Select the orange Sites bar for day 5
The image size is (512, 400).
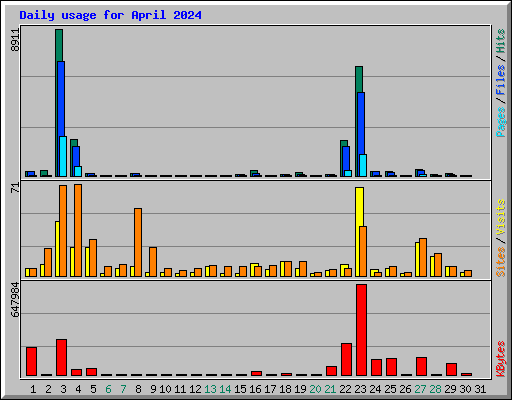(x=93, y=258)
